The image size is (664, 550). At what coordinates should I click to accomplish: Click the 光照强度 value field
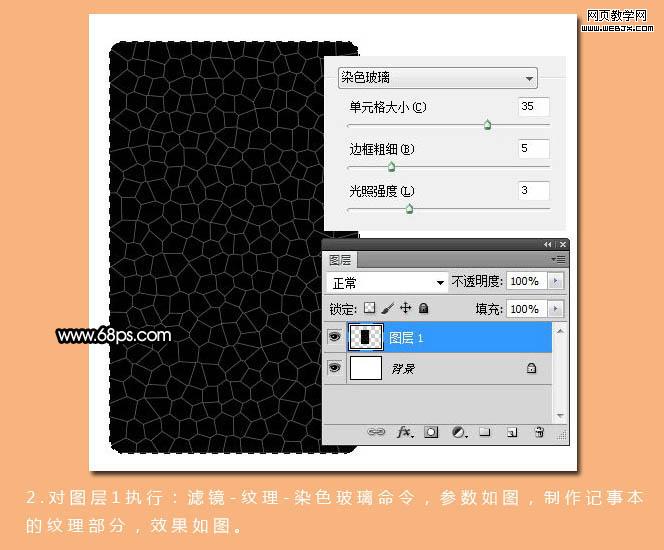(x=534, y=191)
